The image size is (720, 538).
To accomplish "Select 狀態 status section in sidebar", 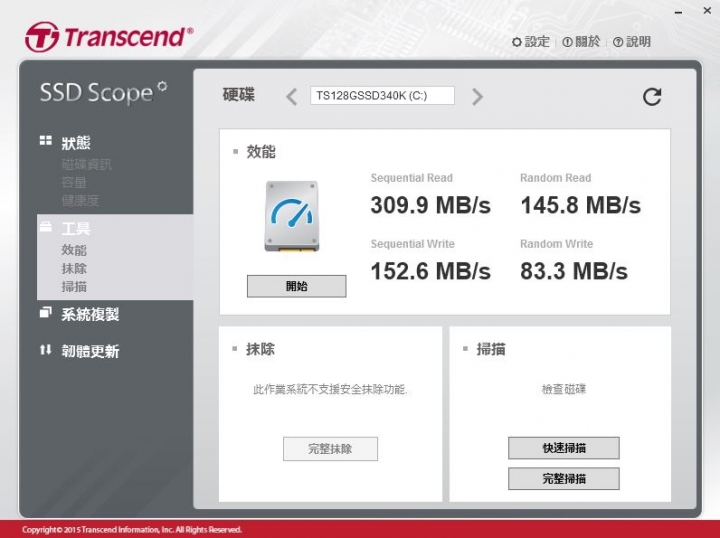I will (x=76, y=143).
